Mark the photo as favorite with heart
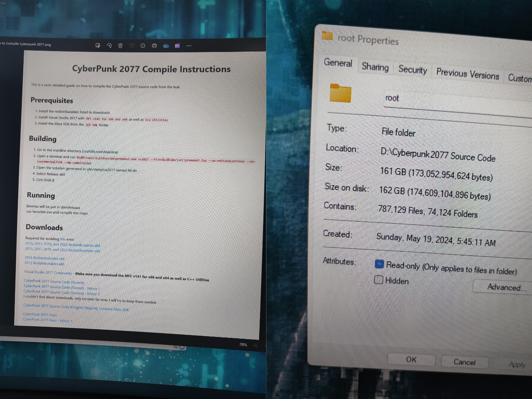 click(132, 45)
